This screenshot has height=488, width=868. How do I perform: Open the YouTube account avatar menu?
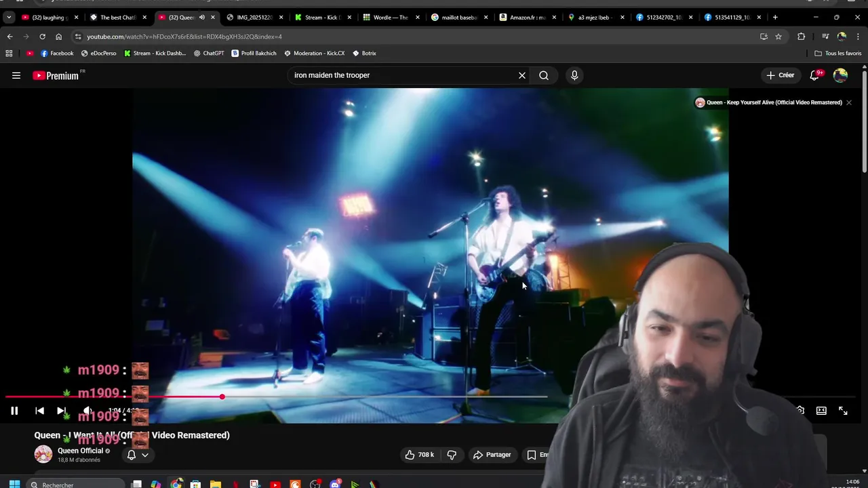pos(840,75)
